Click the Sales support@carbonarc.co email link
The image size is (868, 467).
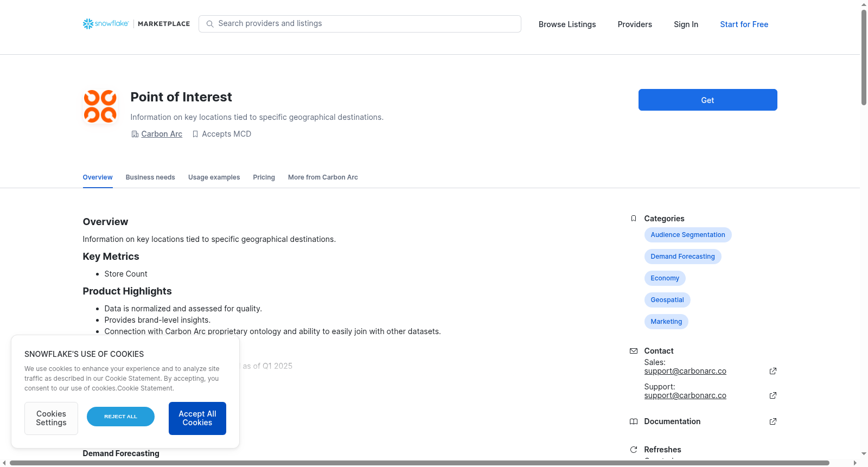(x=685, y=372)
